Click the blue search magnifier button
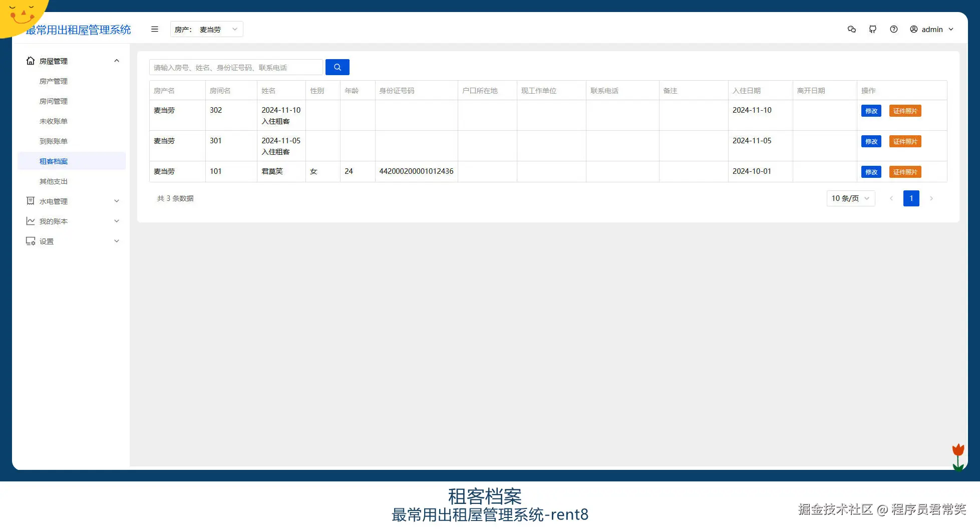The width and height of the screenshot is (980, 530). [x=337, y=67]
